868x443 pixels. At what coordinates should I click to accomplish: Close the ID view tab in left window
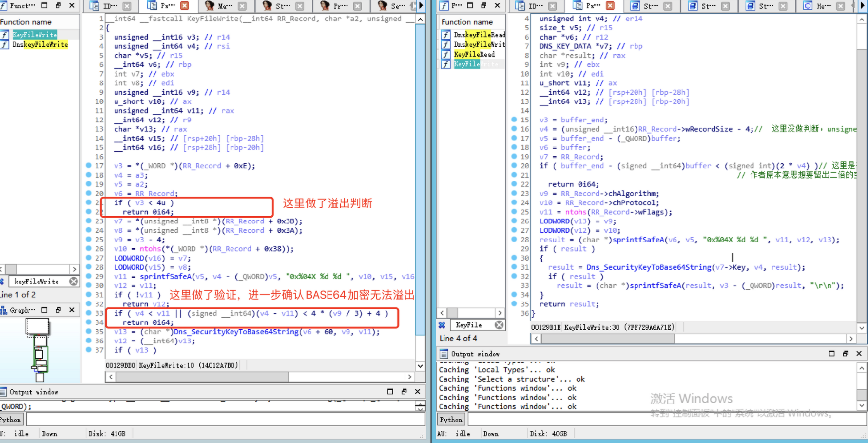127,6
